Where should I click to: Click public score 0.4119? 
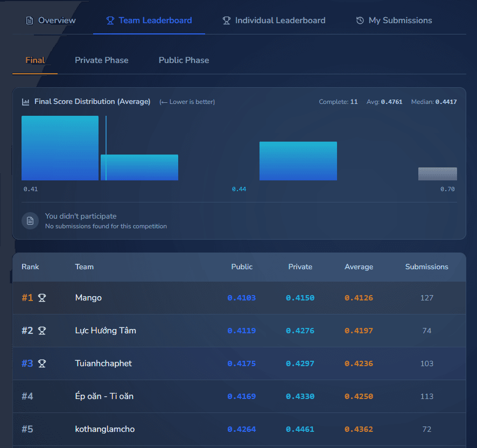click(x=242, y=331)
